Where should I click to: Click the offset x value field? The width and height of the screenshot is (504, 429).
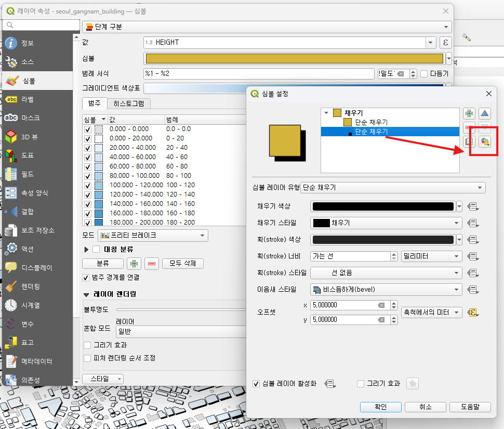point(350,305)
